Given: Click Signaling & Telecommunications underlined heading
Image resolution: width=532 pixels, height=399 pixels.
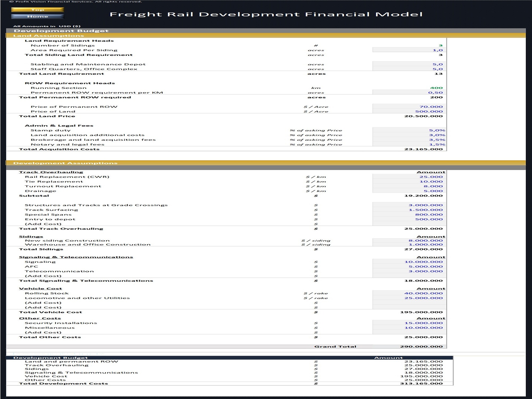Looking at the screenshot, I should point(76,257).
